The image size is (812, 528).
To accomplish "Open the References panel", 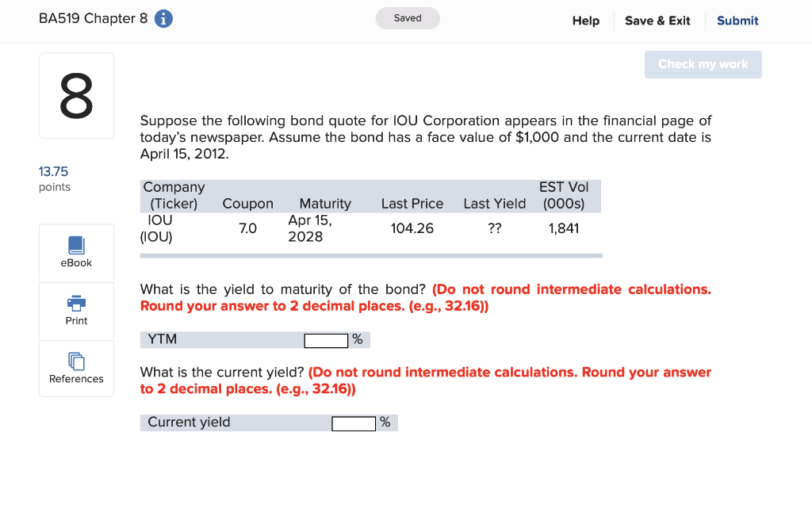I will [x=76, y=368].
